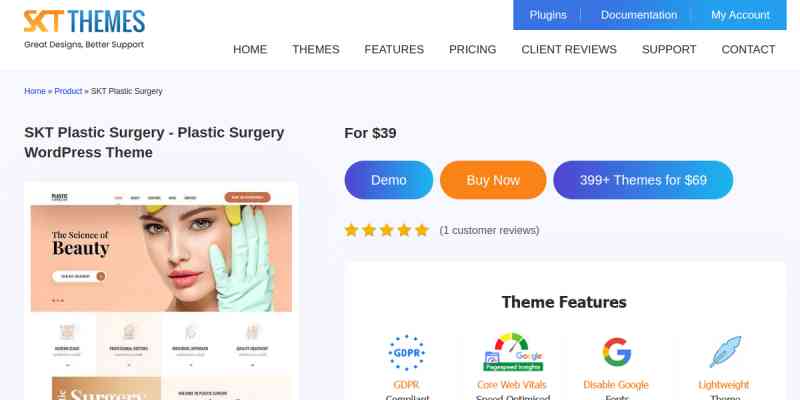Open CLIENT REVIEWS in the navigation
Image resolution: width=800 pixels, height=400 pixels.
pyautogui.click(x=569, y=49)
